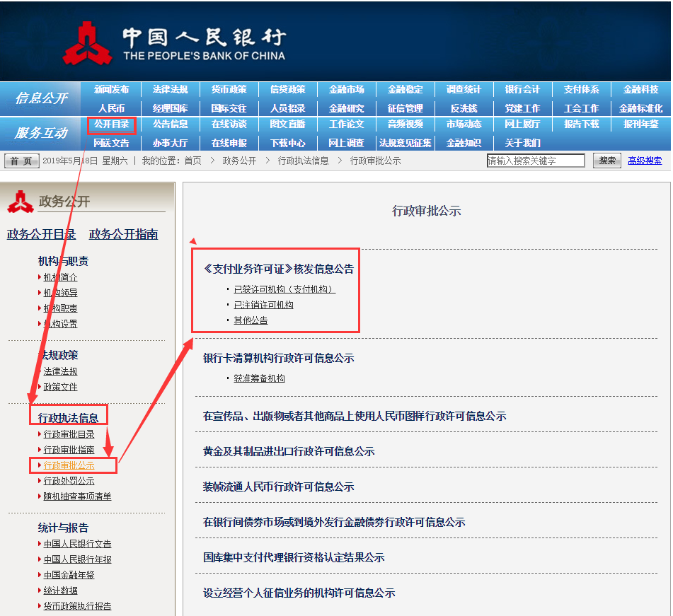Click 政务公开目录 in the sidebar

pos(41,234)
